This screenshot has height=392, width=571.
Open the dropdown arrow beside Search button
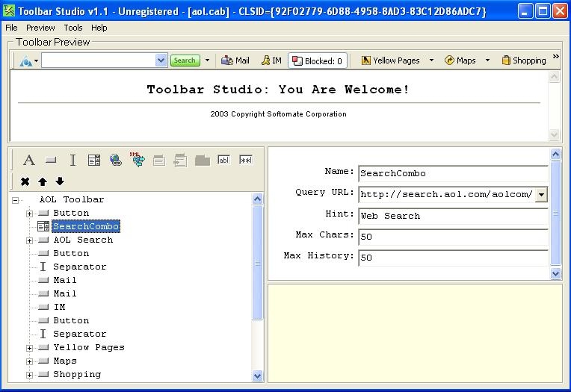[207, 60]
